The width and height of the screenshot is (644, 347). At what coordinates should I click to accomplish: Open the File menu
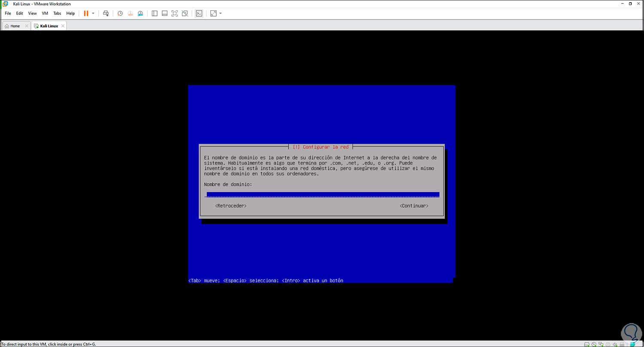click(x=8, y=13)
